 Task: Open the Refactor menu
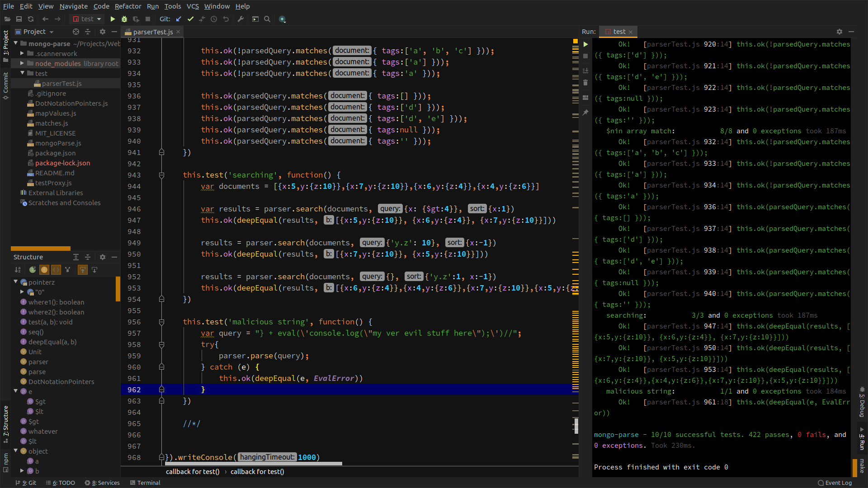127,6
